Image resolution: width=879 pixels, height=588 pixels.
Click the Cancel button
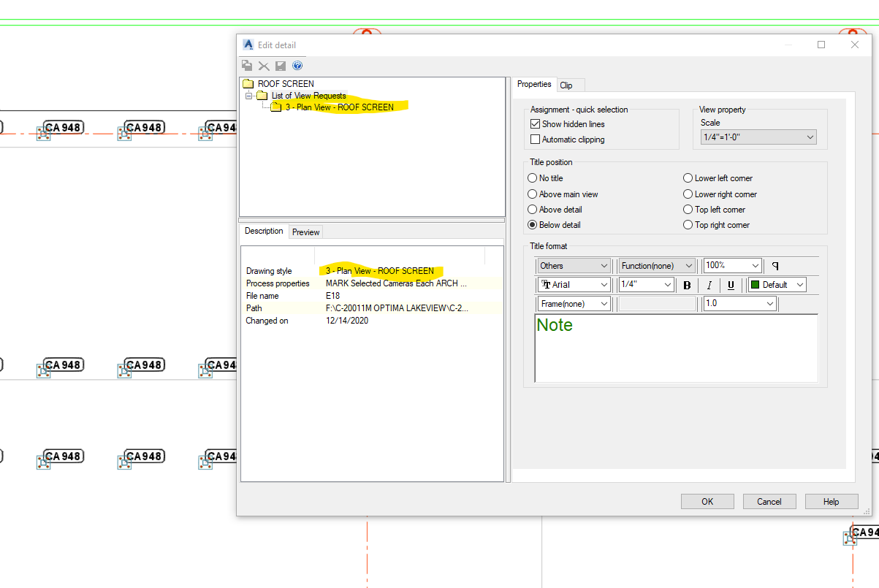coord(769,501)
